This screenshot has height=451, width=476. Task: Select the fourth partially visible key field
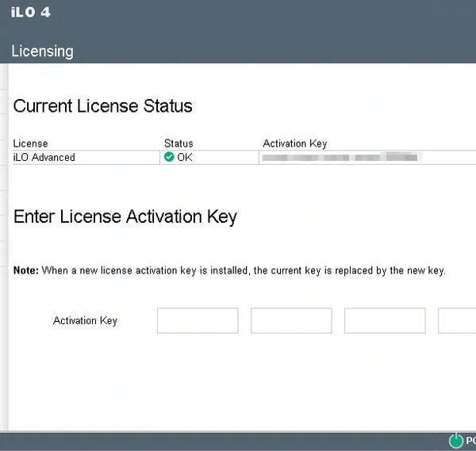[x=458, y=321]
